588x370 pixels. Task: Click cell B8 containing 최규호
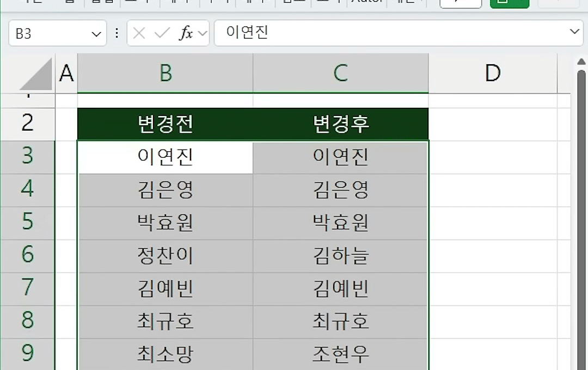(x=166, y=322)
